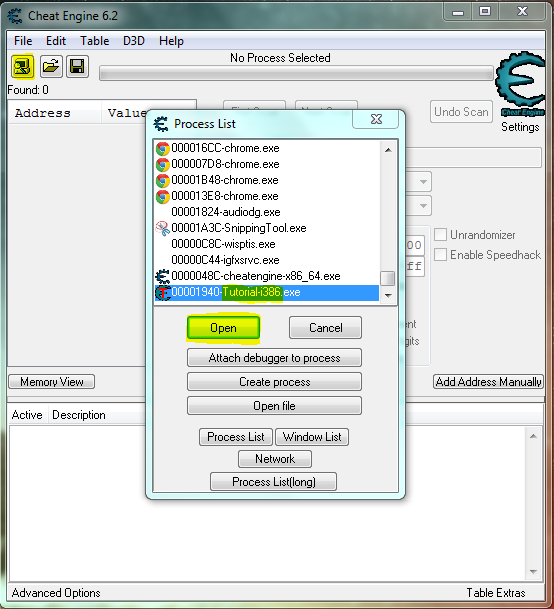Click the Address column header
554x609 pixels.
click(55, 113)
